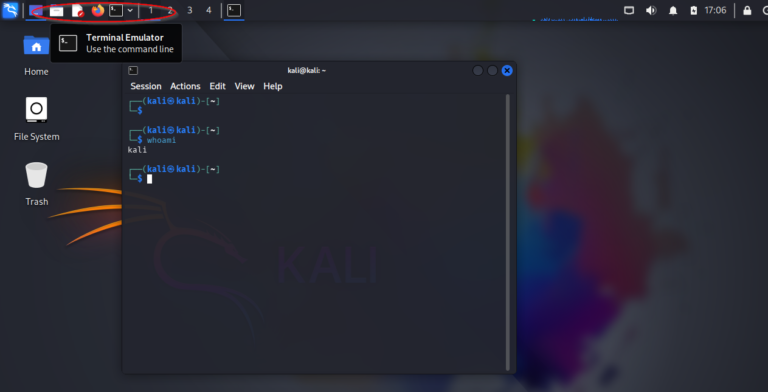This screenshot has height=392, width=768.
Task: Select the terminal window button in taskbar
Action: click(234, 10)
